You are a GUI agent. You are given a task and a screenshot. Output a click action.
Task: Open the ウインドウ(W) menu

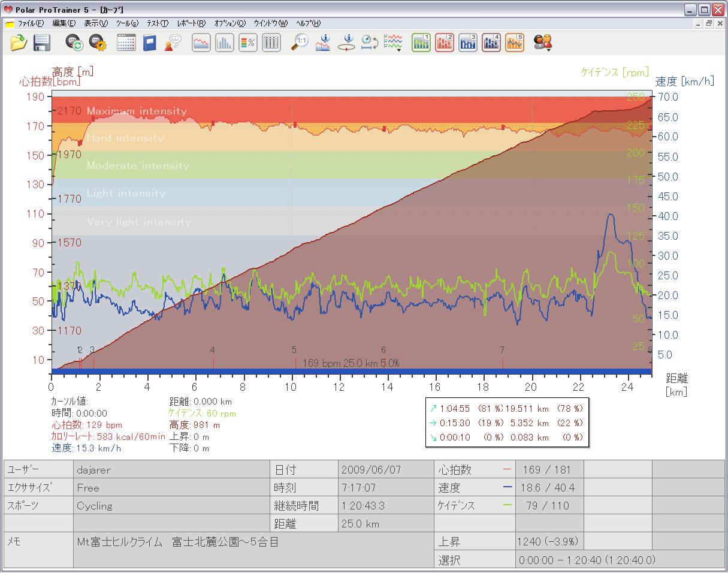point(271,23)
